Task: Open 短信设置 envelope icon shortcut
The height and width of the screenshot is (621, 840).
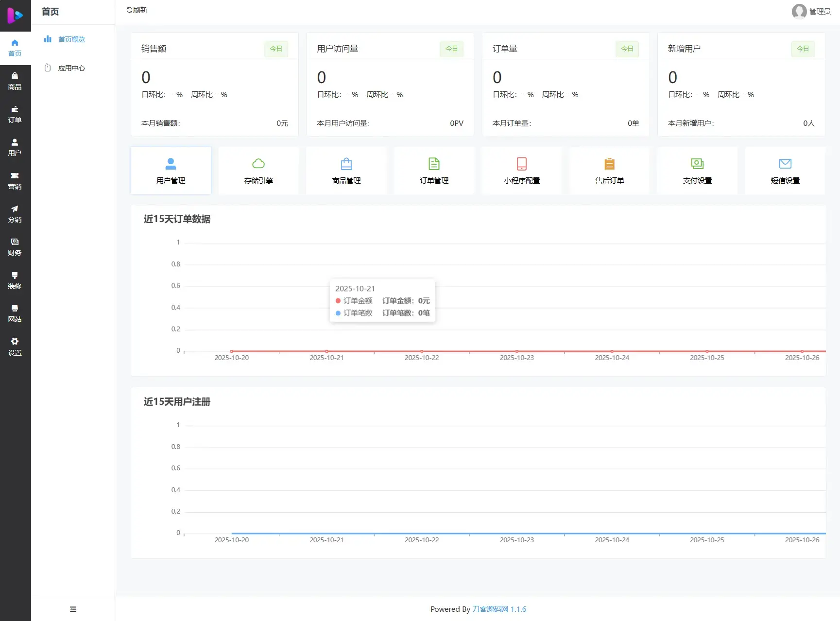Action: click(785, 171)
